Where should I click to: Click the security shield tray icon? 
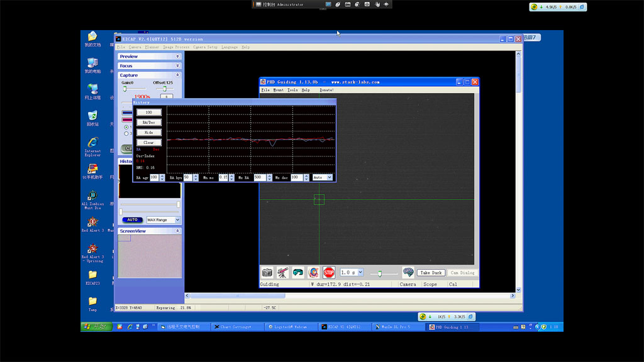[544, 327]
